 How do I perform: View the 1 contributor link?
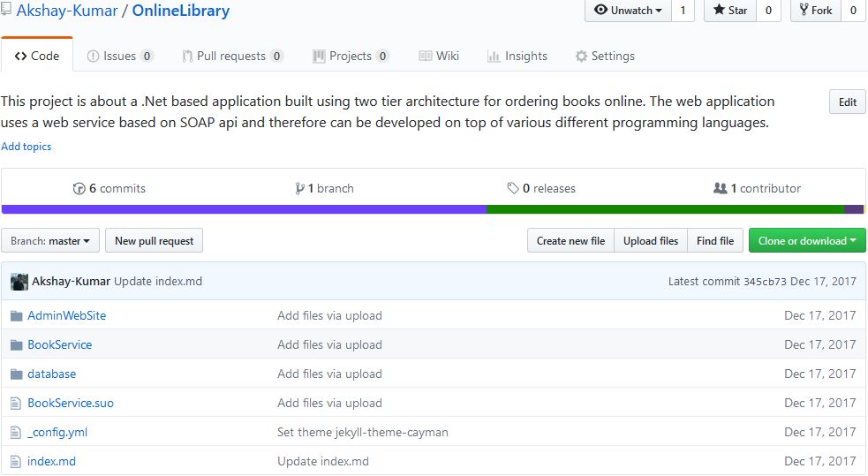[x=757, y=189]
